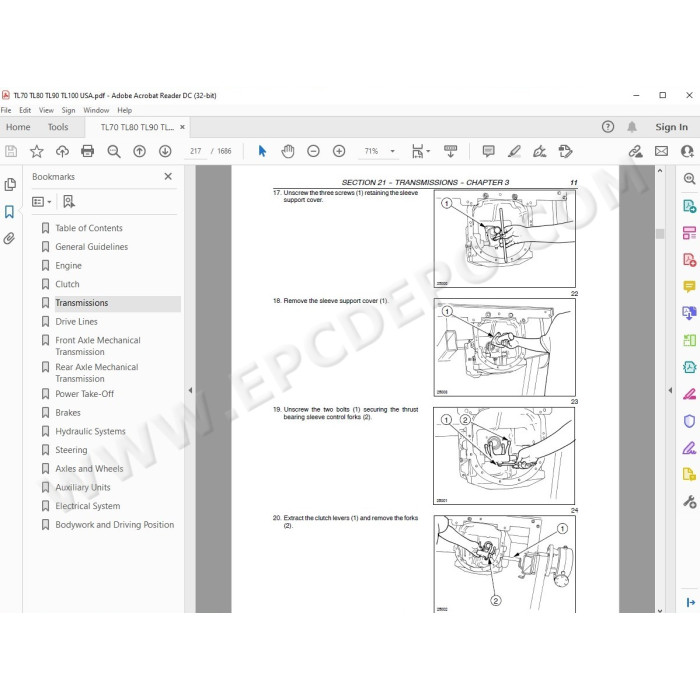Switch to the Tools tab
This screenshot has width=700, height=700.
coord(58,127)
